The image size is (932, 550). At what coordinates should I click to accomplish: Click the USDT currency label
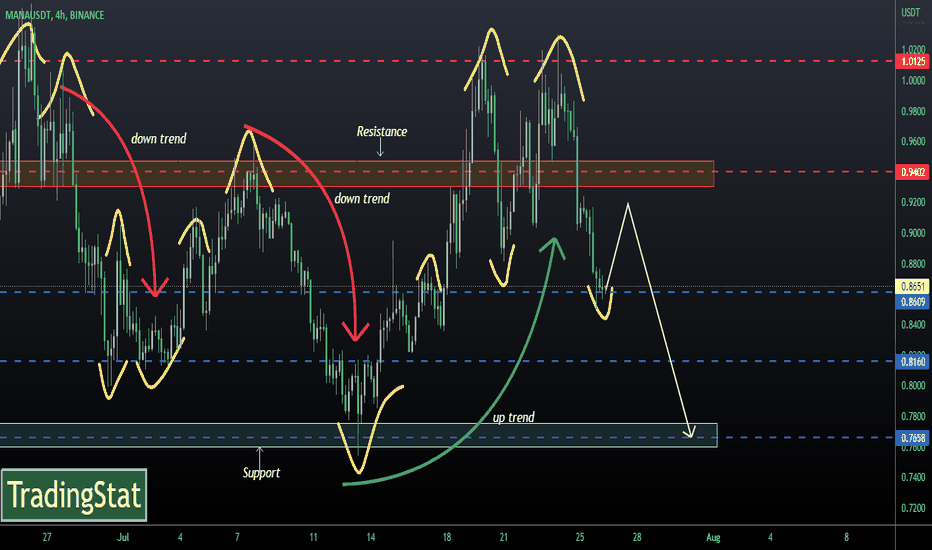(911, 12)
